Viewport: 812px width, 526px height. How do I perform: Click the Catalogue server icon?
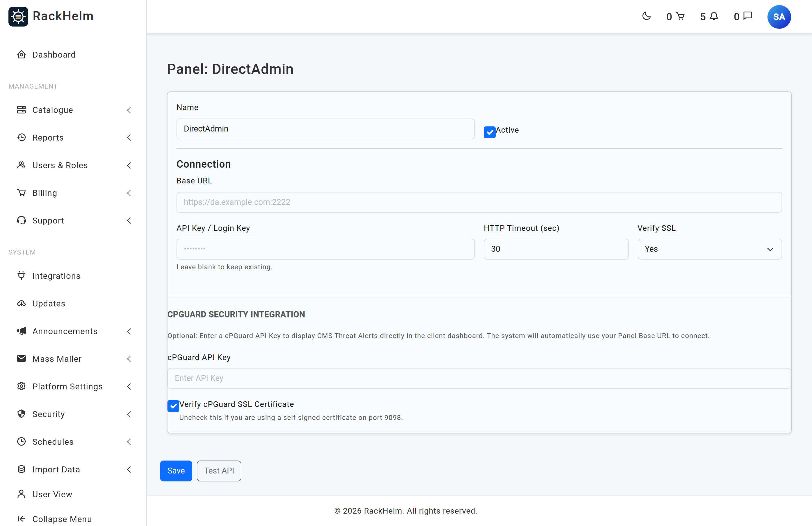21,110
